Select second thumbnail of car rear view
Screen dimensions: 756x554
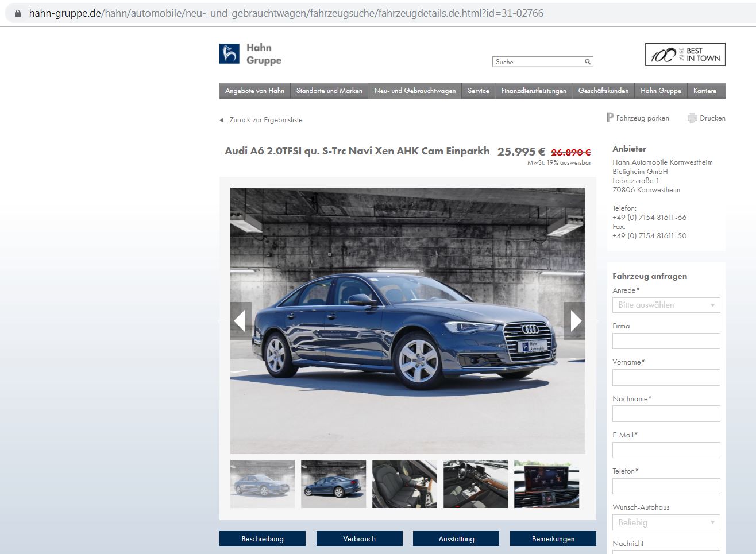pyautogui.click(x=333, y=484)
